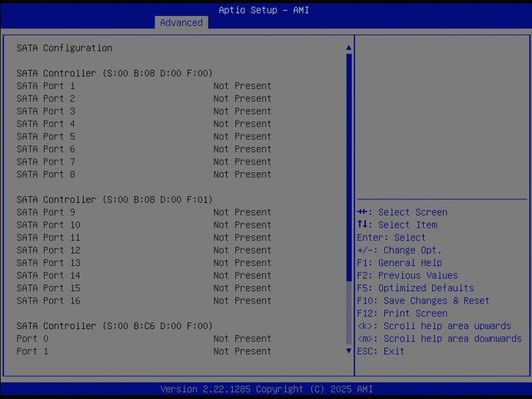Click F1: General Help line
The height and width of the screenshot is (399, 532).
coord(399,263)
